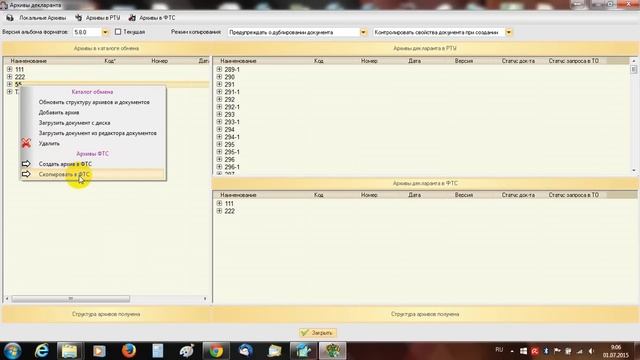This screenshot has width=640, height=360.
Task: Select Создать архив в ФТС
Action: click(65, 164)
